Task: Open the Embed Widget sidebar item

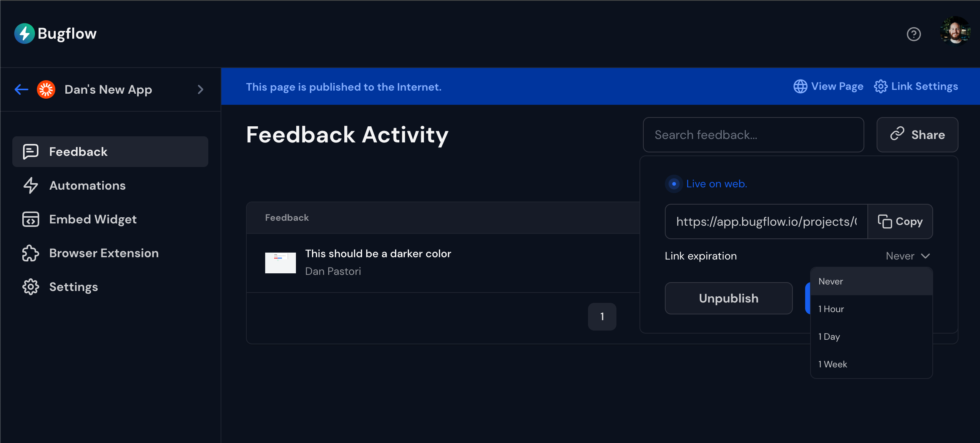Action: tap(110, 219)
